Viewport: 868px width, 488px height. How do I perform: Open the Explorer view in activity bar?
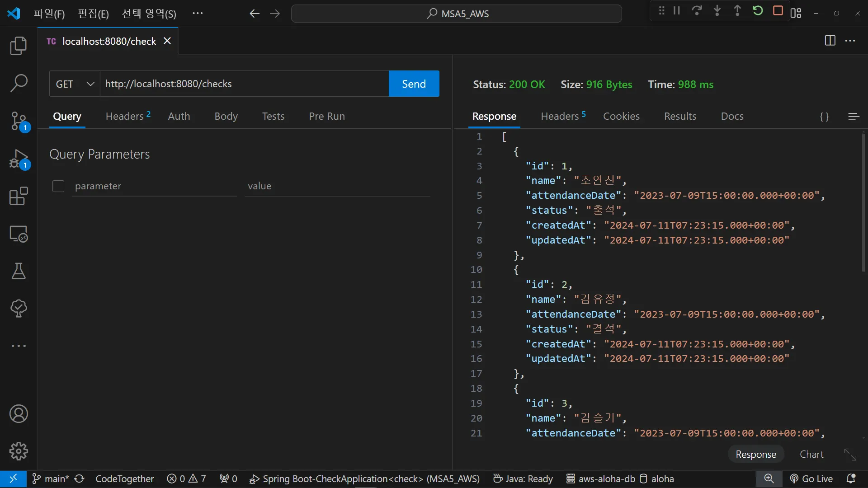point(19,46)
